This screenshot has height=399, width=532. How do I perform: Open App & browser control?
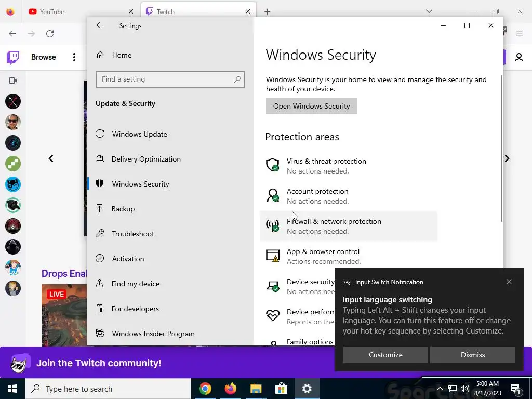click(348, 257)
